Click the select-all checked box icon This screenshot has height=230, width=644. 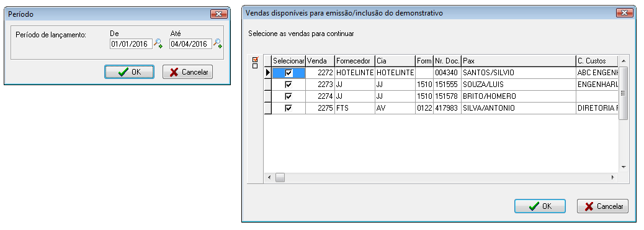(255, 59)
